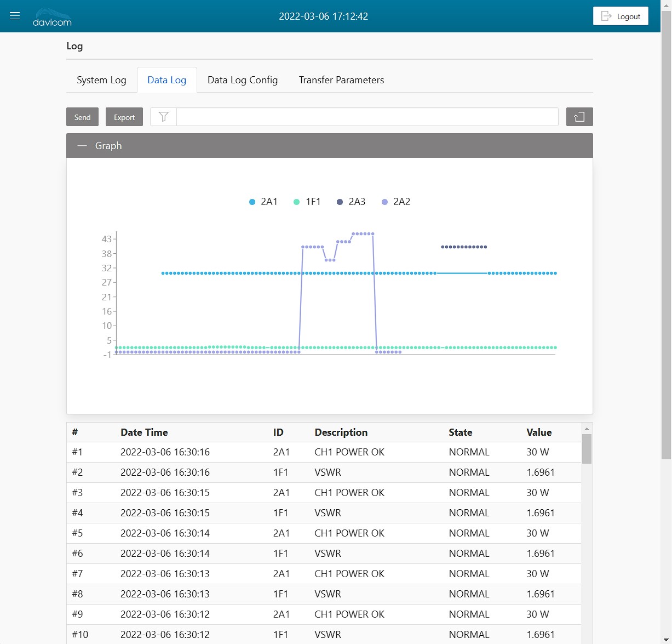Click the Value column header
The width and height of the screenshot is (672, 644).
click(539, 432)
